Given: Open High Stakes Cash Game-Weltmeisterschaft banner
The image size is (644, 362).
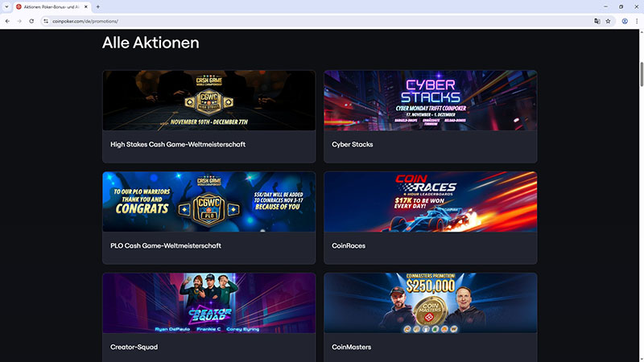Looking at the screenshot, I should point(209,101).
